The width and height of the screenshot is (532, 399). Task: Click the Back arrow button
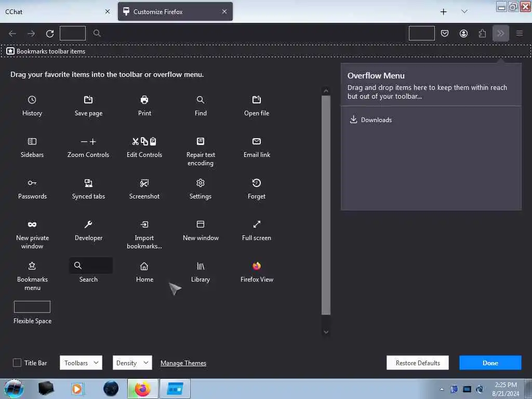(12, 33)
